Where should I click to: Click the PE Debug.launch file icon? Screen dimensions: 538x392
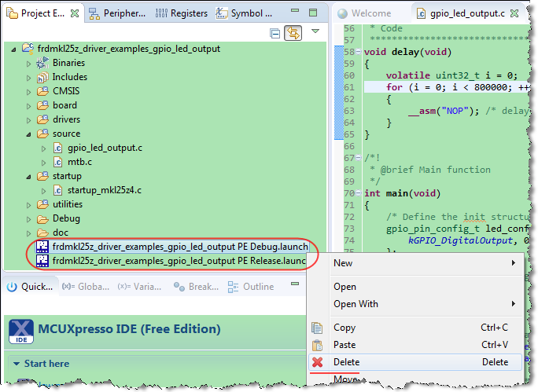pos(42,247)
